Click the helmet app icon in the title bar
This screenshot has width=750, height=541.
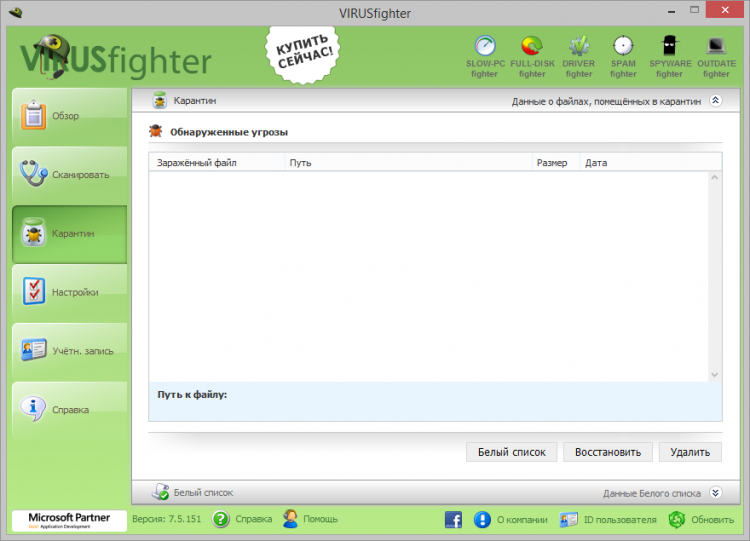tap(16, 12)
